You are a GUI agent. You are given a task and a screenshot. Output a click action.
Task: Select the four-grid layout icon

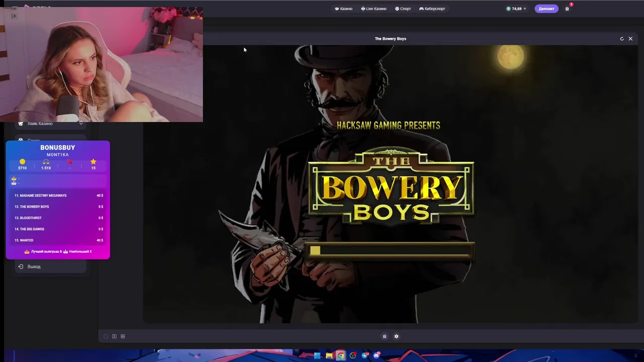click(x=123, y=336)
